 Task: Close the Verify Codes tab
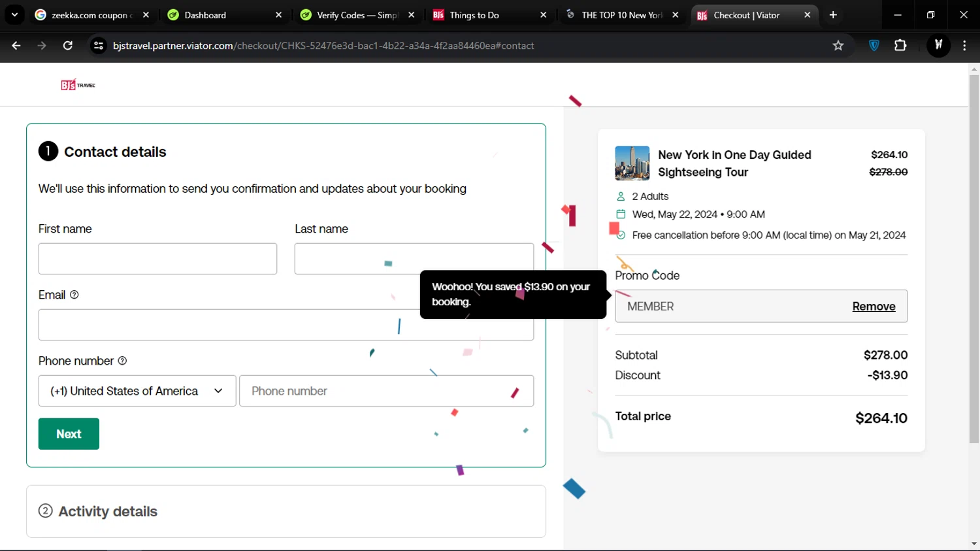click(x=412, y=15)
